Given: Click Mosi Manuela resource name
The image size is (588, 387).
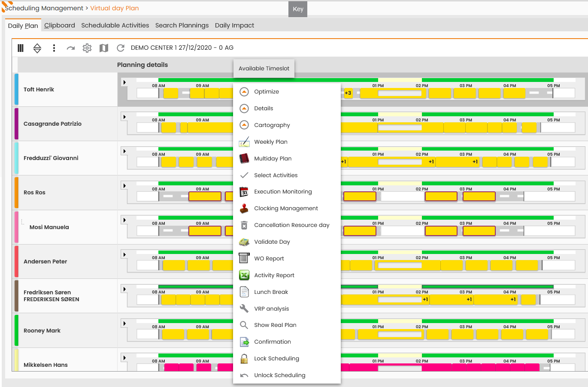Looking at the screenshot, I should [49, 227].
